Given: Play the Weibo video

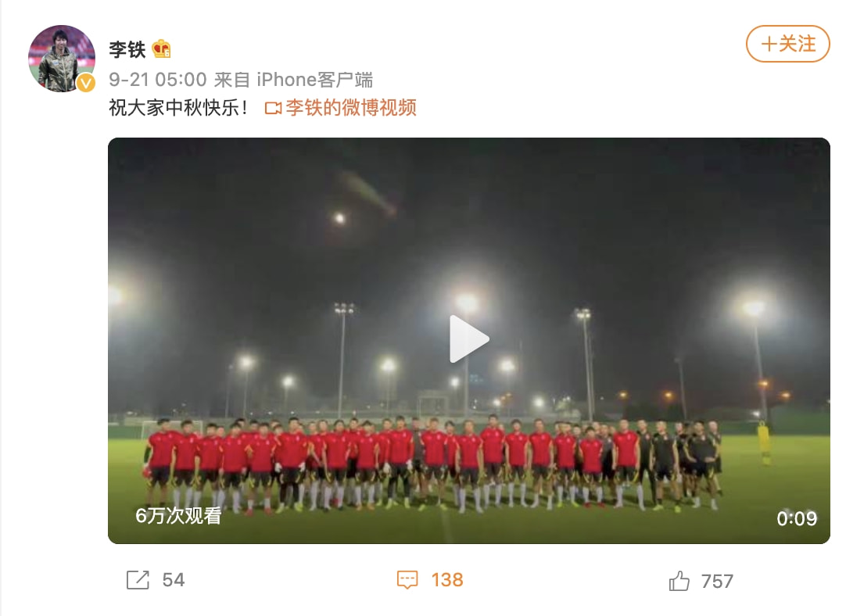Looking at the screenshot, I should click(469, 338).
